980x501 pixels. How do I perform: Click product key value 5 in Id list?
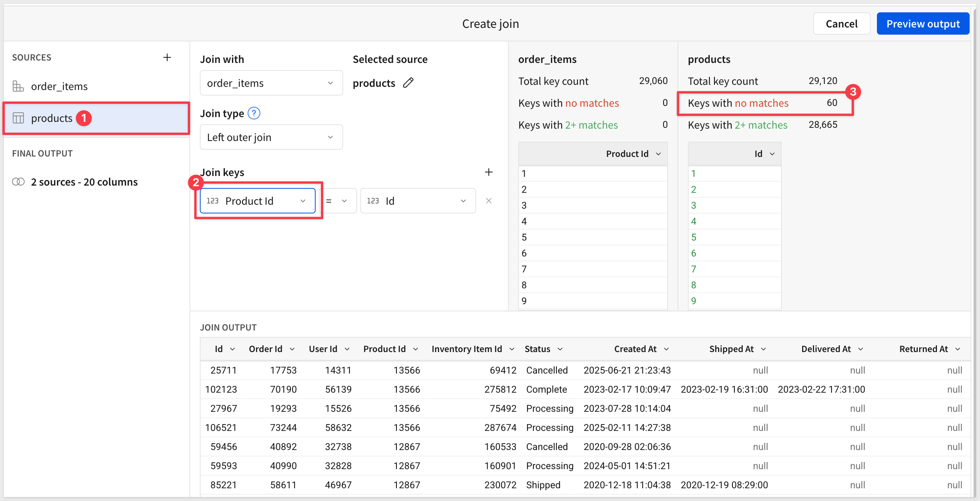(694, 237)
